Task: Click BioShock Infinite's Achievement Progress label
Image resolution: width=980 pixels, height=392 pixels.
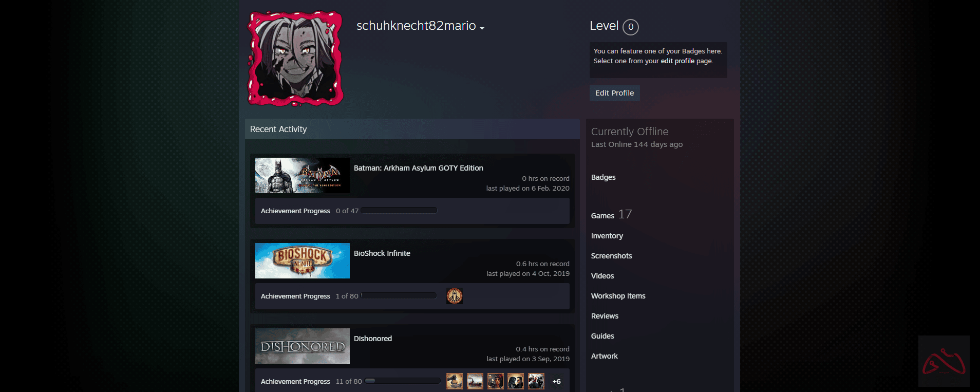Action: (295, 296)
